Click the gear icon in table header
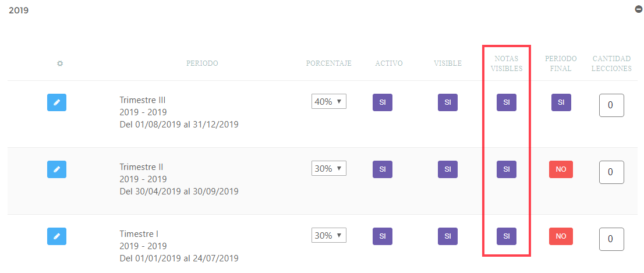 coord(60,63)
